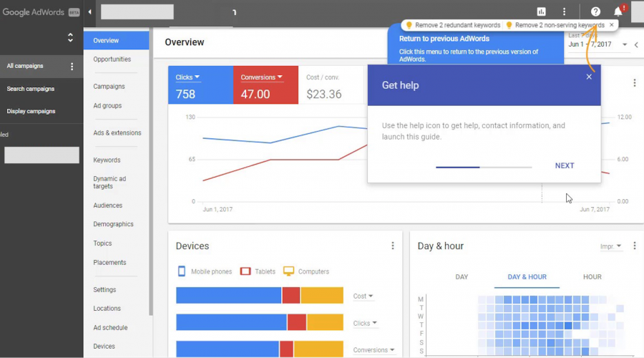This screenshot has height=358, width=644.
Task: Open Devices card three-dot menu
Action: tap(393, 246)
